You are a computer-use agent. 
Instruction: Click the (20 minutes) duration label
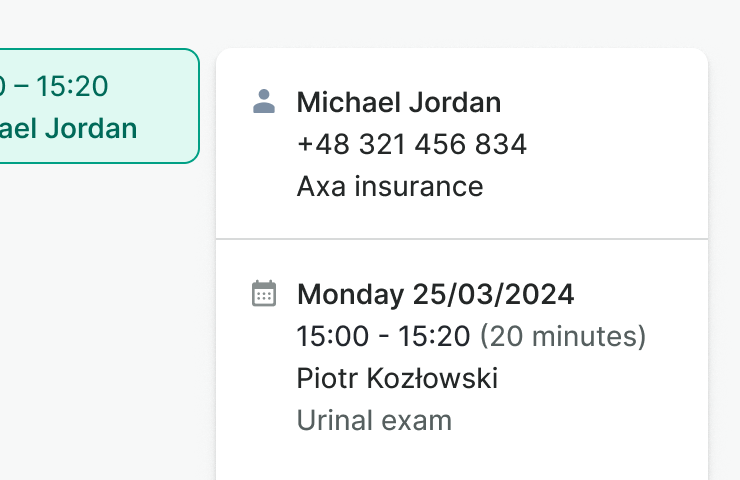[x=563, y=336]
